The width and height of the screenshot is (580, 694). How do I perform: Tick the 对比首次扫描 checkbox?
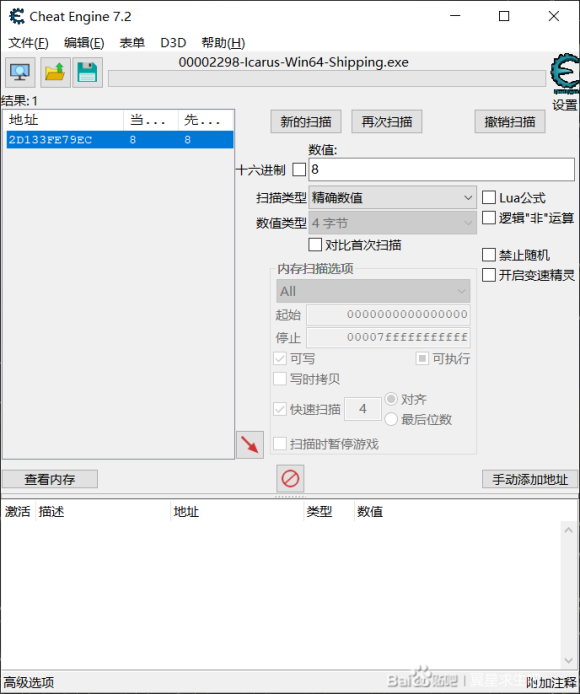coord(315,244)
